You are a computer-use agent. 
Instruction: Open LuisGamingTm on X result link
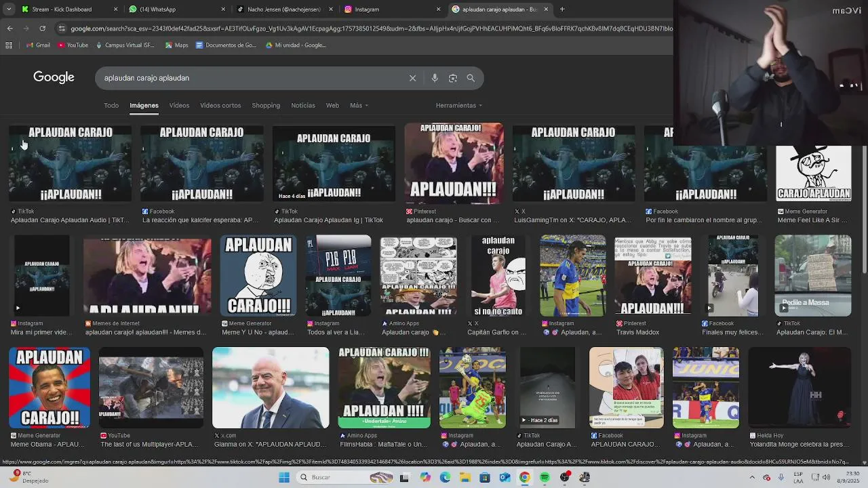click(x=572, y=220)
